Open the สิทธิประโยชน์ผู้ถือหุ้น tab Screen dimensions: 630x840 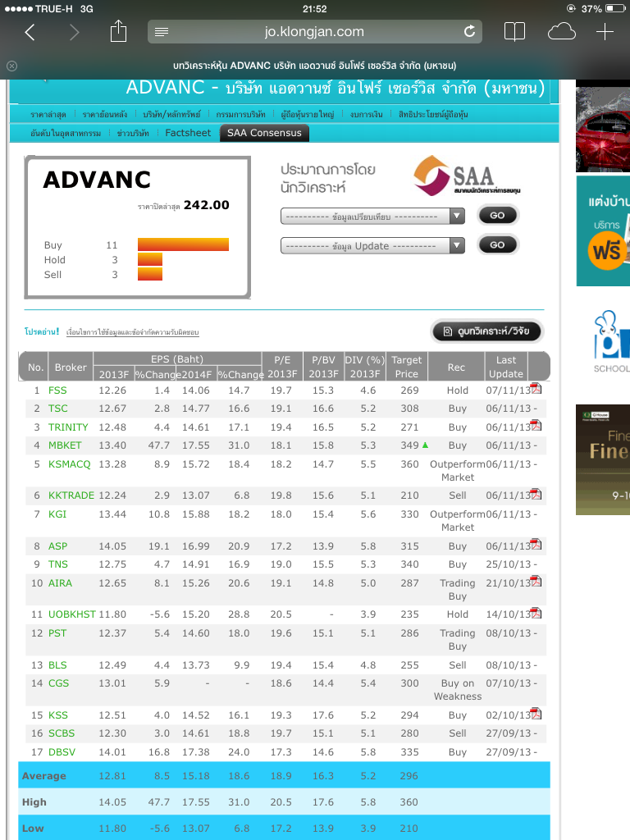(x=433, y=114)
